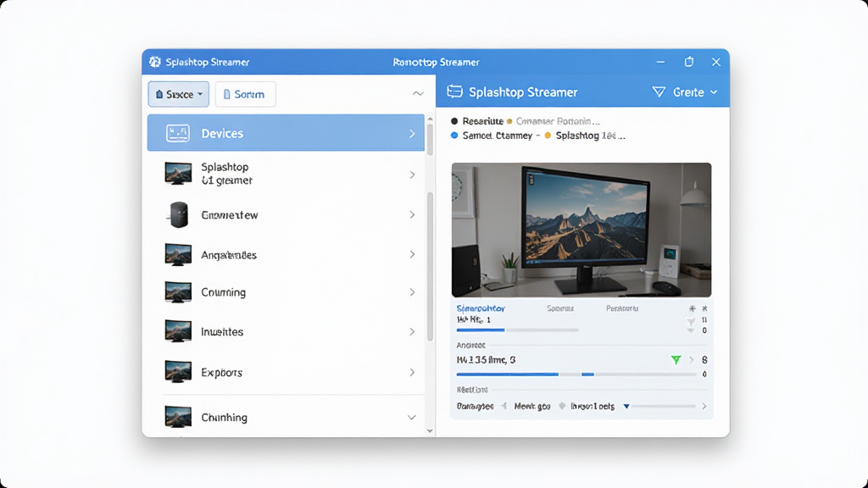Select the Expoors list entry
Screen dimensions: 868x488
(x=286, y=373)
